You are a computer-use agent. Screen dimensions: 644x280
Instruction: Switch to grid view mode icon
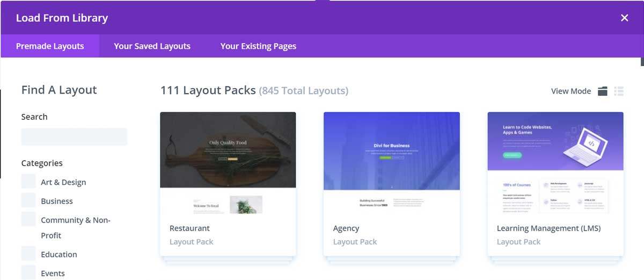603,91
